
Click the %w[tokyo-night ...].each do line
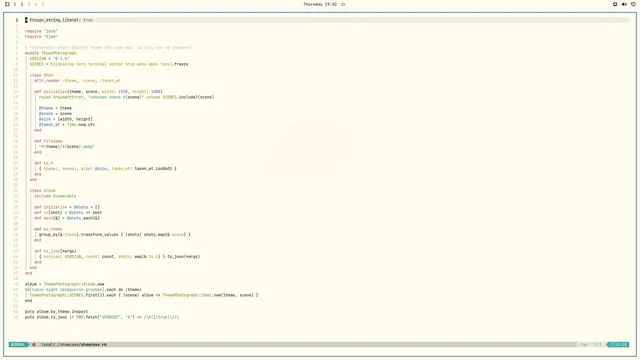coord(83,290)
